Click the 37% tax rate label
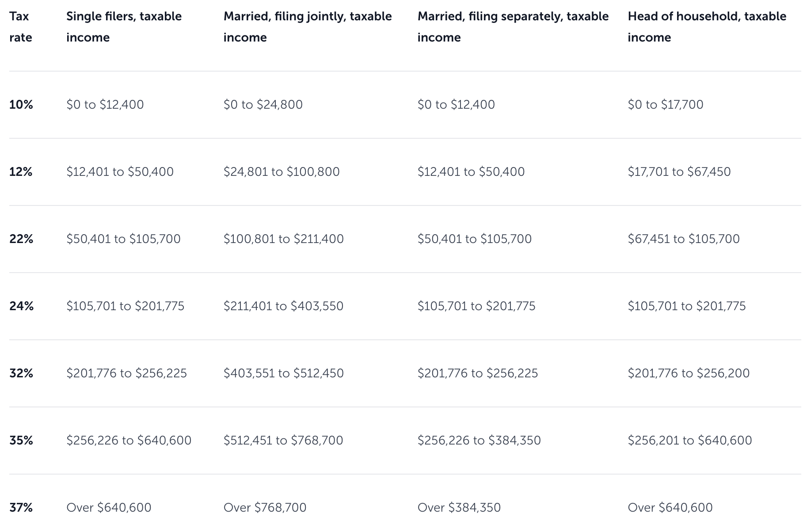 (x=21, y=508)
